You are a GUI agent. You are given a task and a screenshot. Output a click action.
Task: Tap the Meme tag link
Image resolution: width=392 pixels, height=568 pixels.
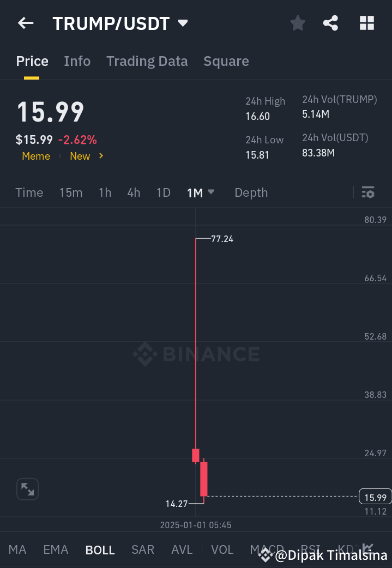(x=35, y=156)
